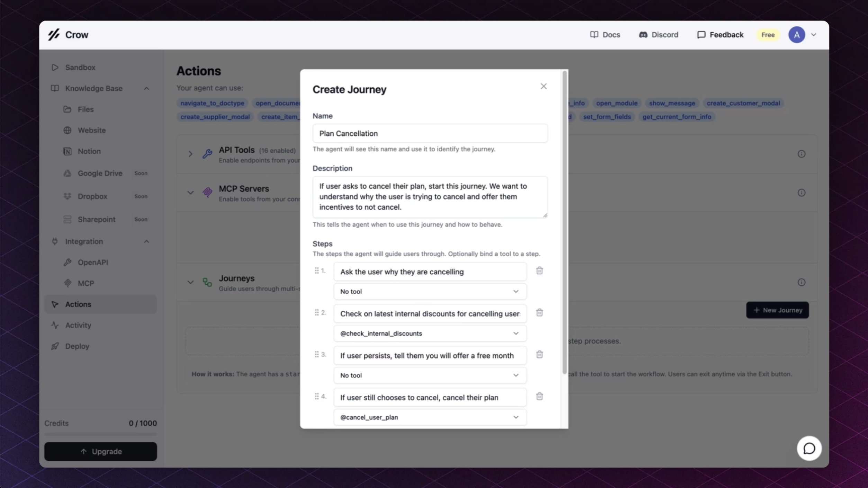Collapse the Knowledge Base sidebar group
Image resolution: width=868 pixels, height=488 pixels.
[x=146, y=88]
